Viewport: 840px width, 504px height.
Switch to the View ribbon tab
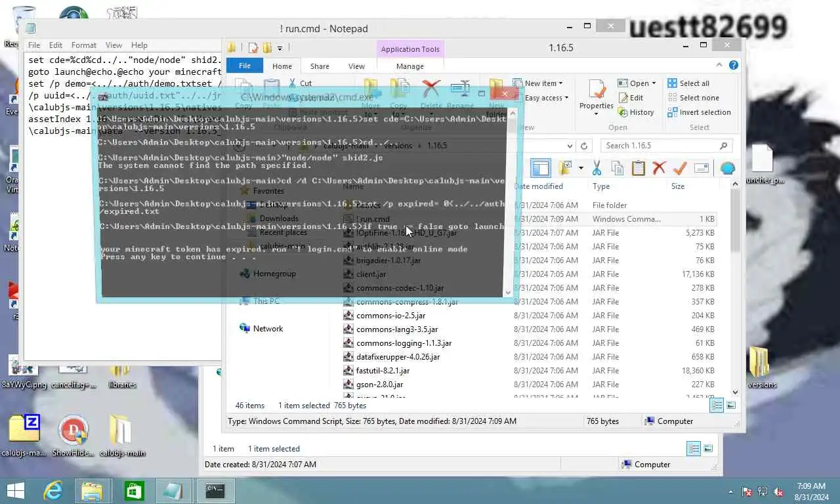click(x=356, y=66)
